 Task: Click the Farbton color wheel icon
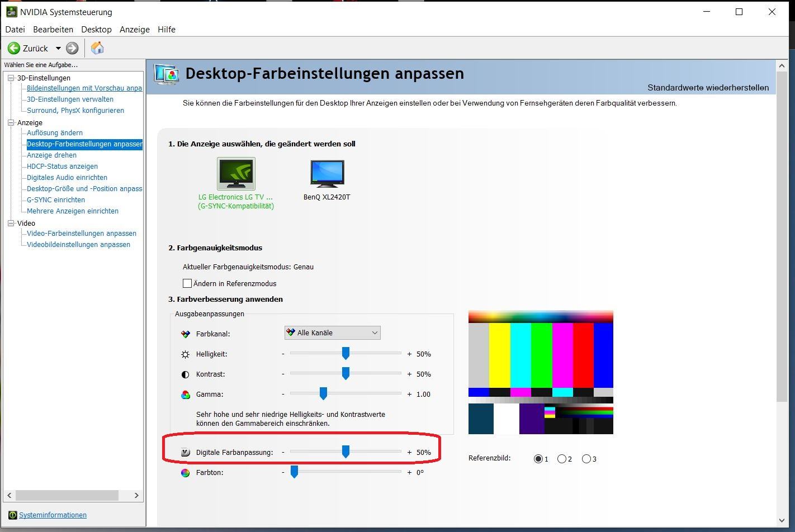(186, 473)
